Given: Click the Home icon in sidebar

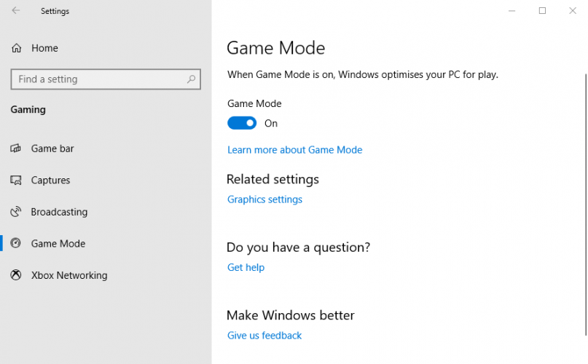Looking at the screenshot, I should click(16, 48).
